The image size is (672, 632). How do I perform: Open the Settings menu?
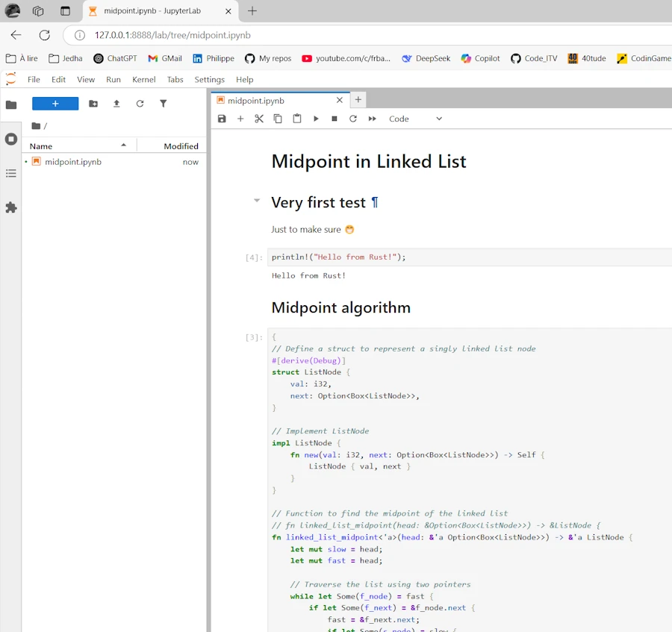(x=209, y=80)
